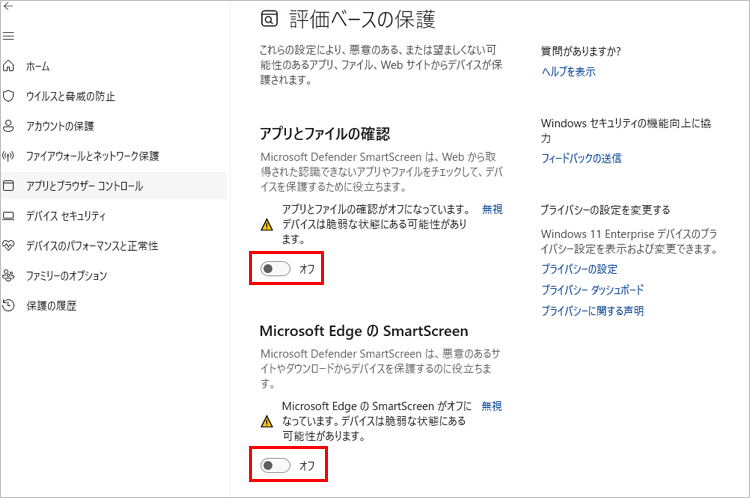Click the account protection person icon
Screen dimensions: 750x498
pyautogui.click(x=9, y=126)
